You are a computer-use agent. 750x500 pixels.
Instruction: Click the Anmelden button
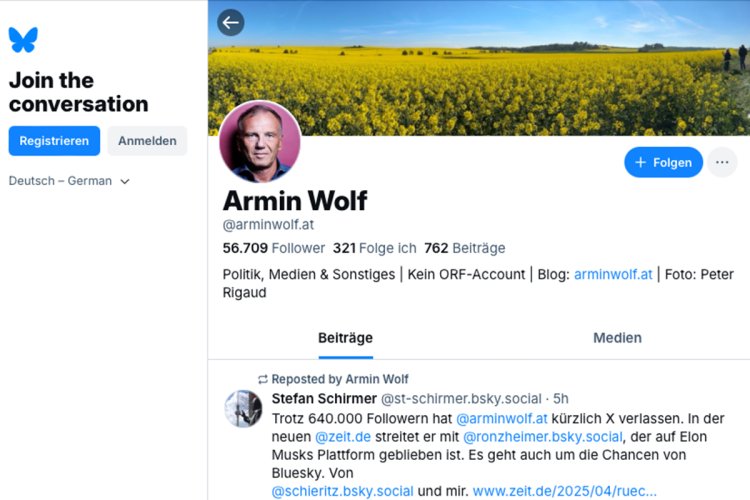pos(147,141)
